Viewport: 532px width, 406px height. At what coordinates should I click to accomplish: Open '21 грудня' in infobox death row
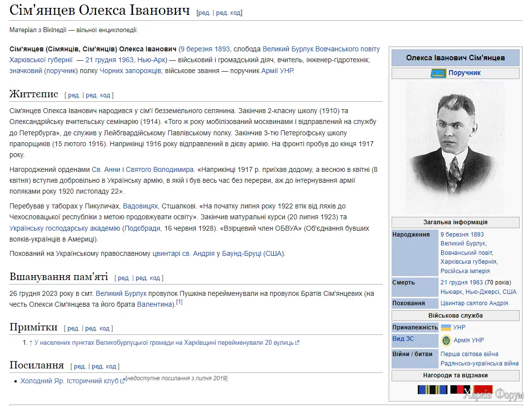(454, 283)
